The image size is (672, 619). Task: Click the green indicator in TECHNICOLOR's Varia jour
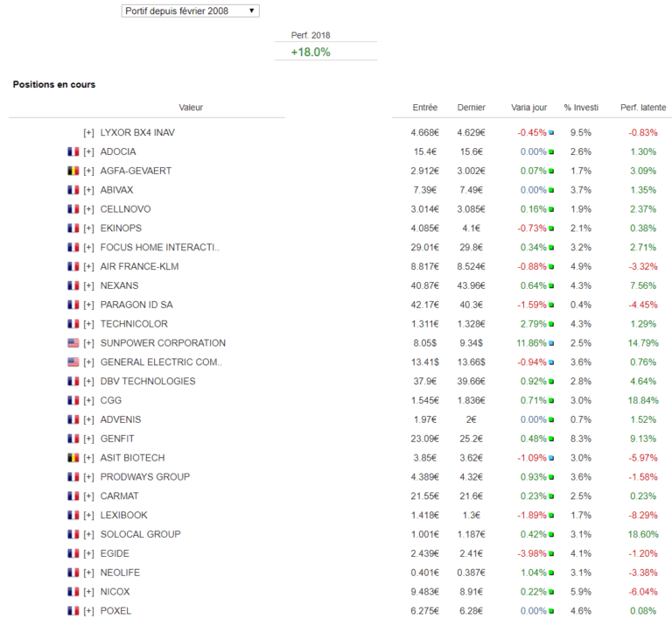coord(552,324)
